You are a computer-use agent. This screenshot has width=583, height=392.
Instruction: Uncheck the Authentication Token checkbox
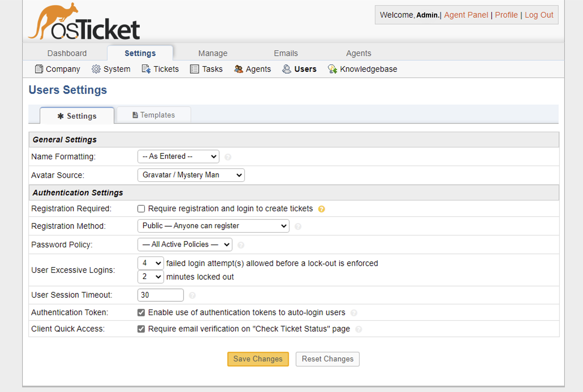[141, 312]
